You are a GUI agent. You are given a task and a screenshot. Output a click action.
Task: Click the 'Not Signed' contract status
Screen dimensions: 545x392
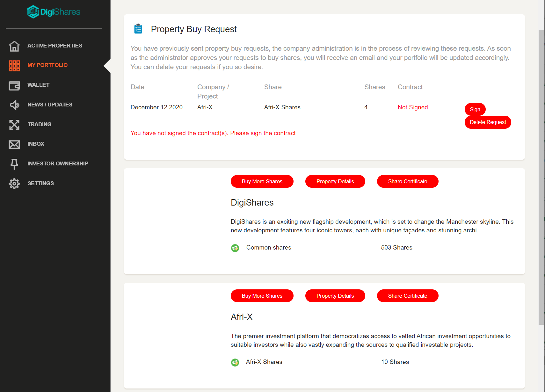tap(413, 107)
